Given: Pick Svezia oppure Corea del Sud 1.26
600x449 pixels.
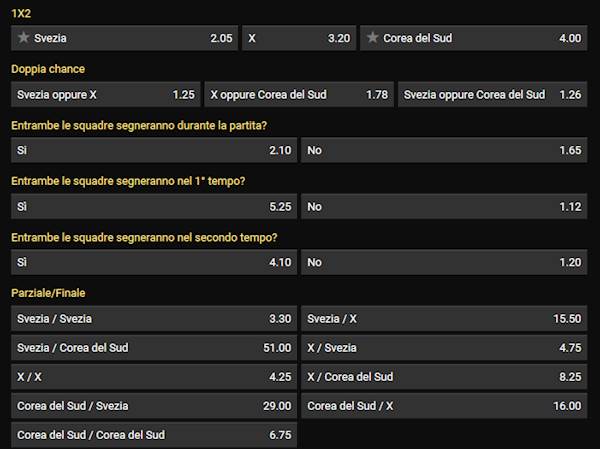Looking at the screenshot, I should (492, 95).
